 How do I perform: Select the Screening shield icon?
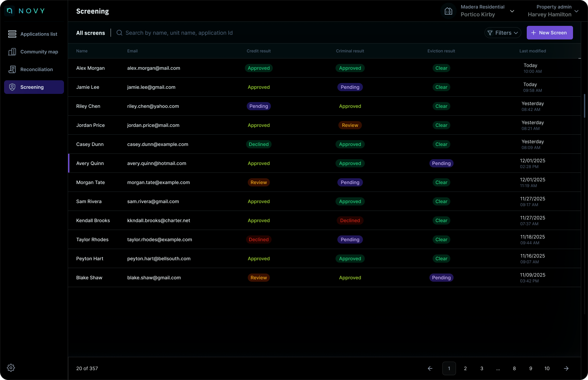click(12, 87)
